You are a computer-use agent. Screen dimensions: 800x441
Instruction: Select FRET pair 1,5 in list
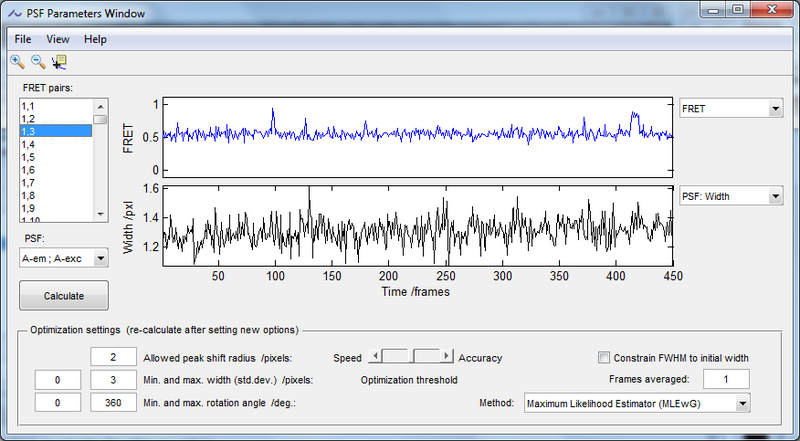click(30, 157)
